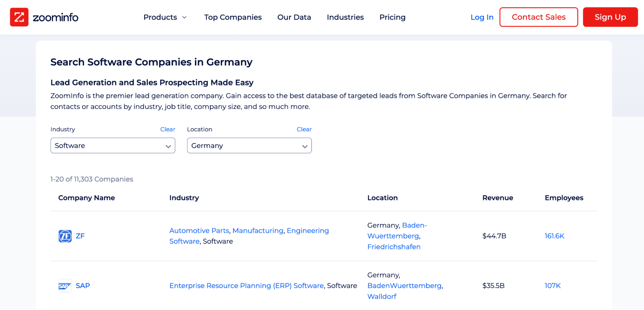Viewport: 644px width, 310px height.
Task: Click the '1-20 of 11,303 Companies' count
Action: tap(92, 179)
